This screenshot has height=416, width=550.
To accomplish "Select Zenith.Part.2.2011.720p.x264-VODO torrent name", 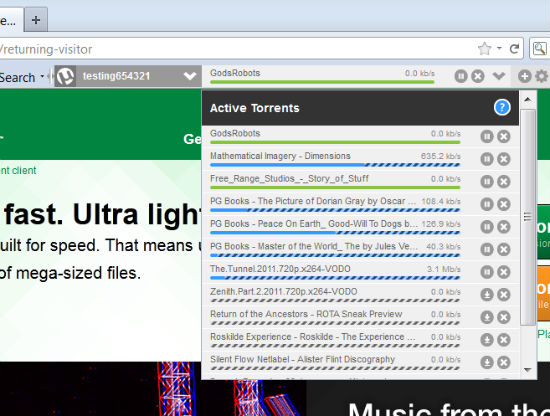I will pyautogui.click(x=284, y=291).
